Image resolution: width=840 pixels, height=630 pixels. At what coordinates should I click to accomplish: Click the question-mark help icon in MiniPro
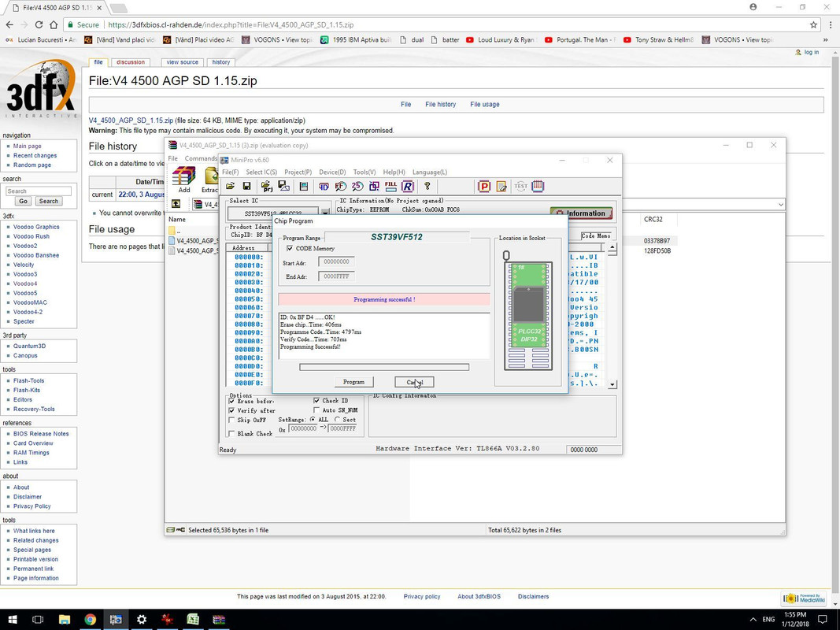pyautogui.click(x=427, y=186)
